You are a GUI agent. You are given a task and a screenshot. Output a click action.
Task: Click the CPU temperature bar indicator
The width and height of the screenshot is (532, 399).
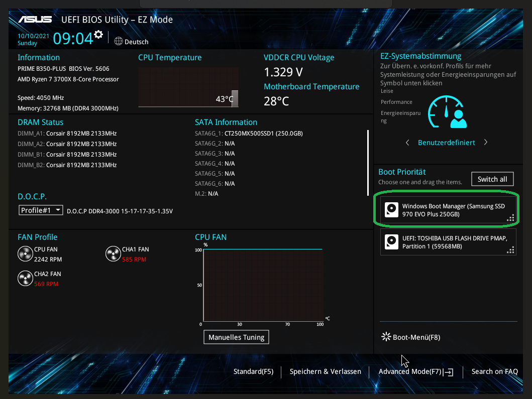[235, 99]
